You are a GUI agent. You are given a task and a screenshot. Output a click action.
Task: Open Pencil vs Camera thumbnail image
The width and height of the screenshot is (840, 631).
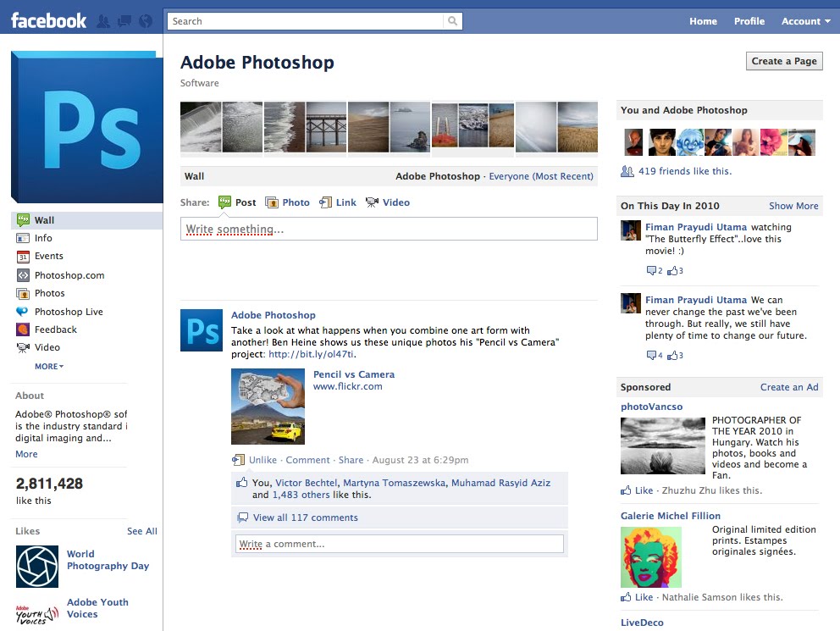[x=268, y=407]
